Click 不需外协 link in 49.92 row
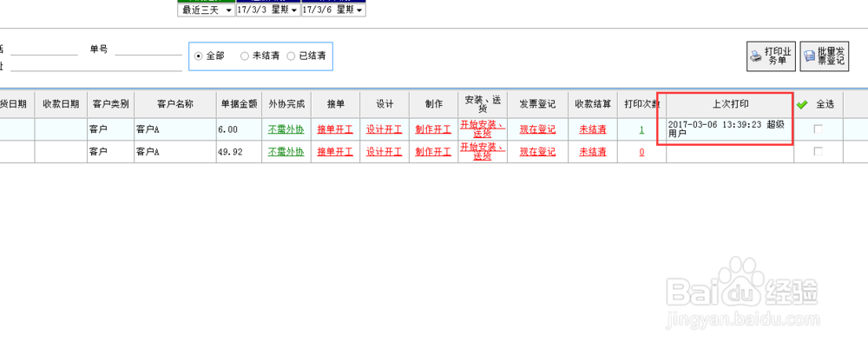 (x=286, y=152)
